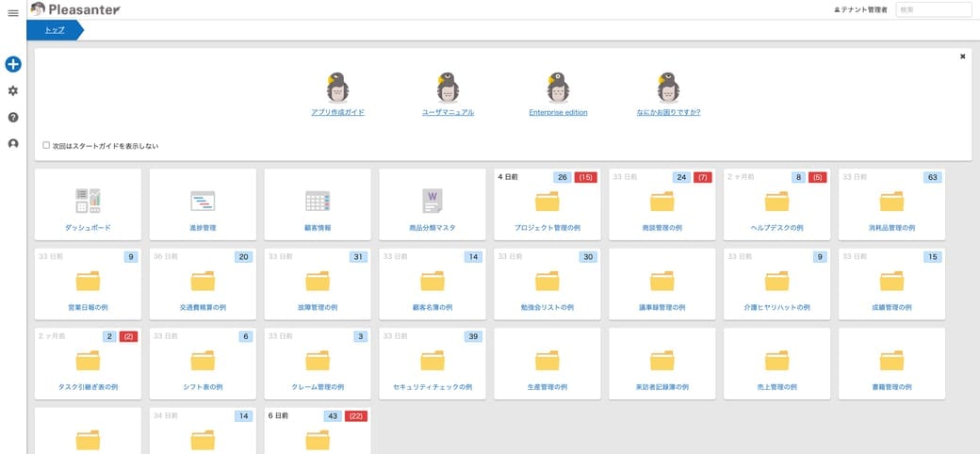This screenshot has width=980, height=454.
Task: Click the 検索 search field
Action: click(x=934, y=10)
